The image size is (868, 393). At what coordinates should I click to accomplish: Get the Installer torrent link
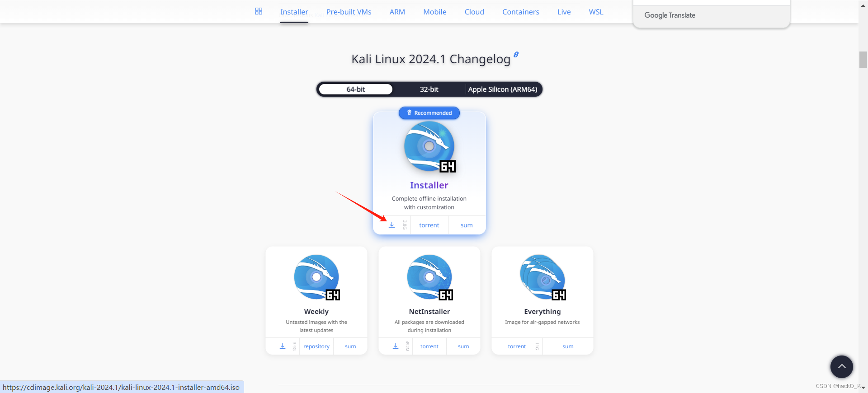pyautogui.click(x=429, y=225)
